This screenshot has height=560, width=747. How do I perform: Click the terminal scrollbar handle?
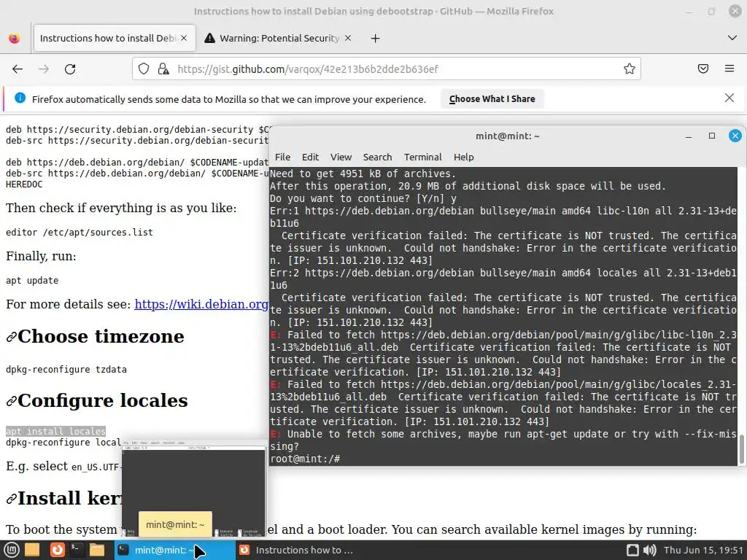coord(741,449)
